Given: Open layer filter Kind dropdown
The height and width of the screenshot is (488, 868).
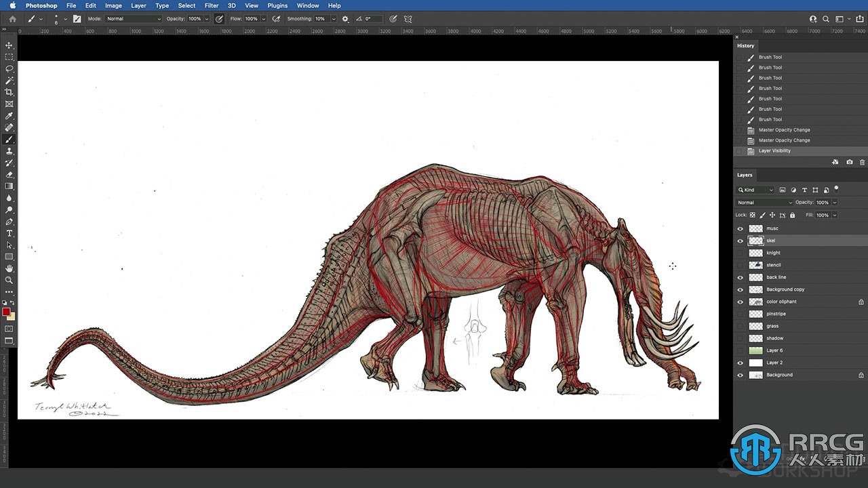Looking at the screenshot, I should tap(755, 190).
